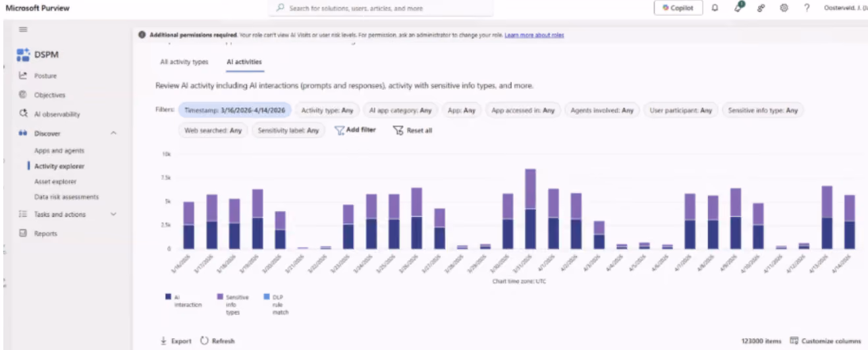Click the 4/13/2026 chart bar
Viewport: 868px width, 350px height.
pos(827,218)
